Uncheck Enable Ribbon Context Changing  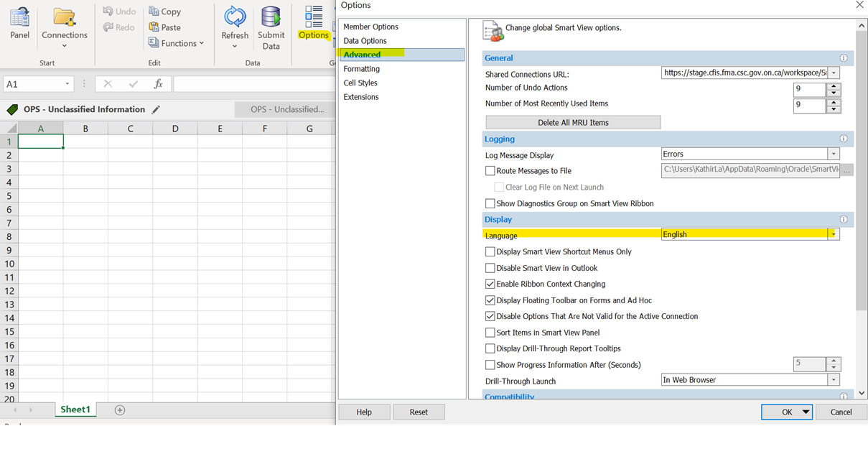(x=490, y=284)
